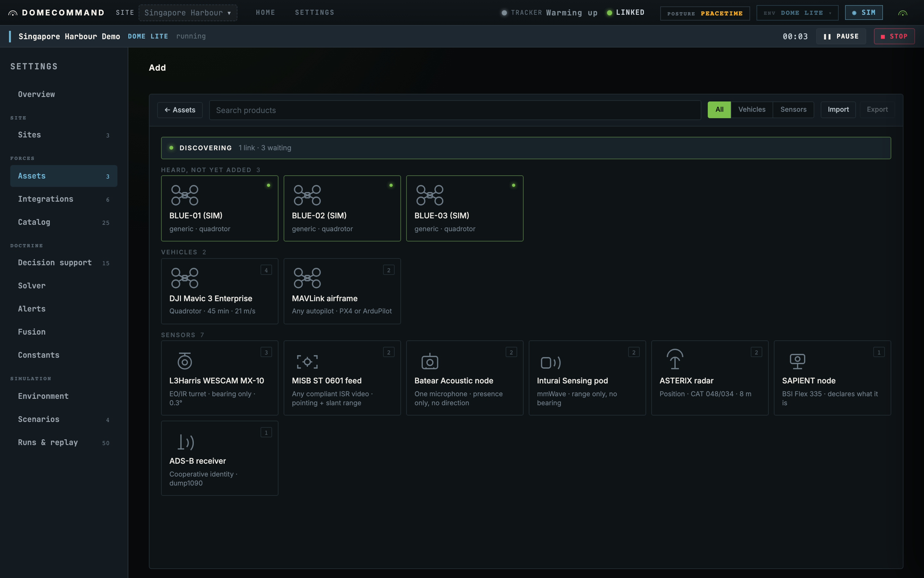The width and height of the screenshot is (924, 578).
Task: Click the count badge on ASTERIX radar card
Action: [x=757, y=352]
